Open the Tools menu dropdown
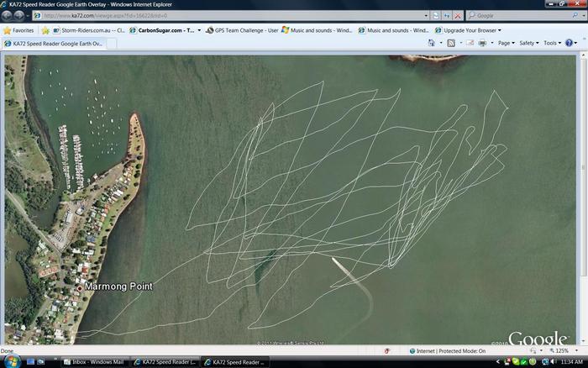Image resolution: width=588 pixels, height=368 pixels. 552,43
